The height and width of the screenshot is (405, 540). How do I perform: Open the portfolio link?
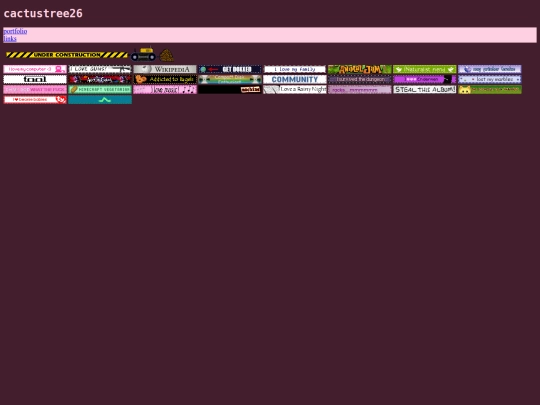[15, 31]
